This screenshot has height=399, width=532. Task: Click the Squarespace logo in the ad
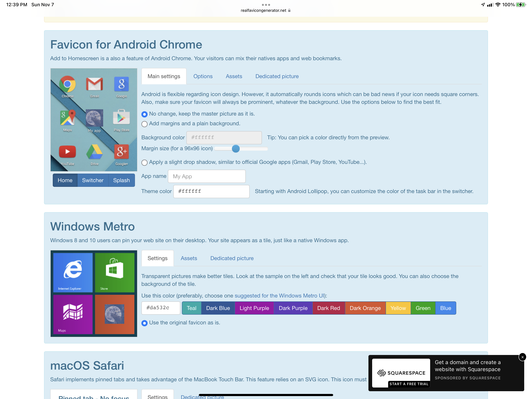pyautogui.click(x=401, y=373)
